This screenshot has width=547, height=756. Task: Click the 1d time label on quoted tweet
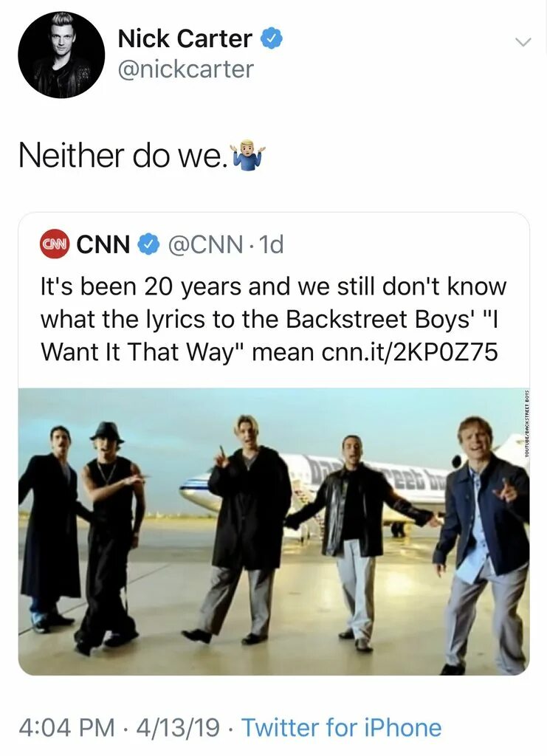[x=271, y=244]
